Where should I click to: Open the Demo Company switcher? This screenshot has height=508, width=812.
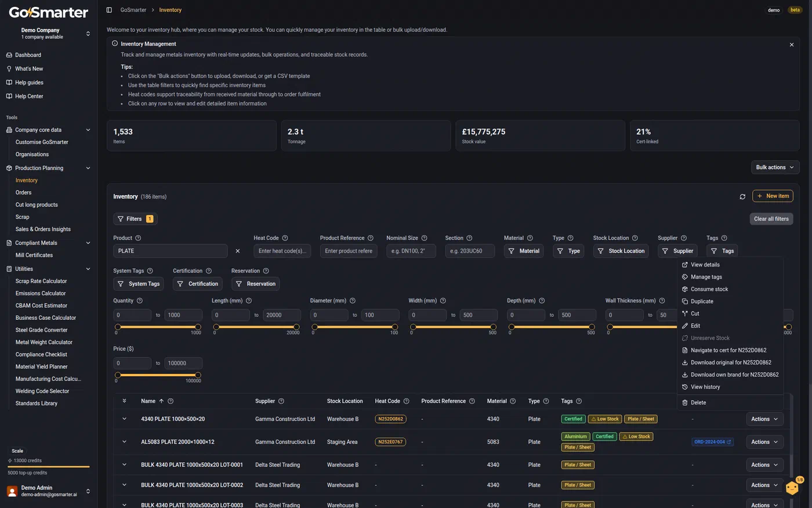(49, 34)
